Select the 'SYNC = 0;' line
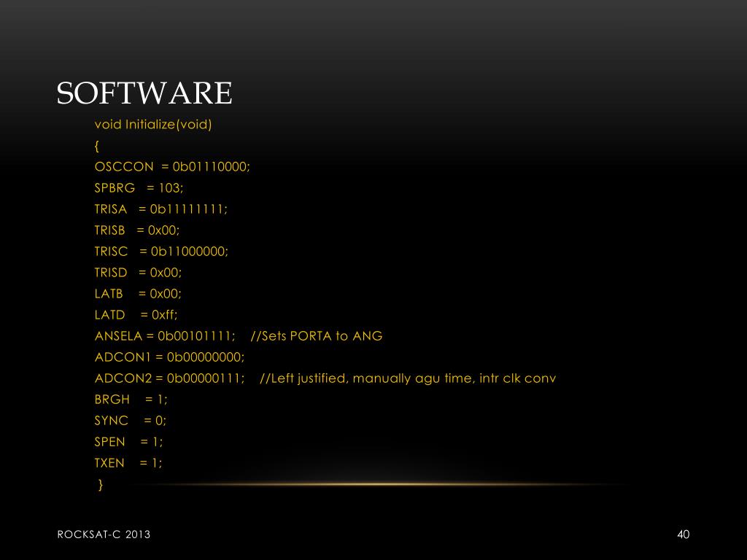This screenshot has height=560, width=747. pyautogui.click(x=130, y=421)
